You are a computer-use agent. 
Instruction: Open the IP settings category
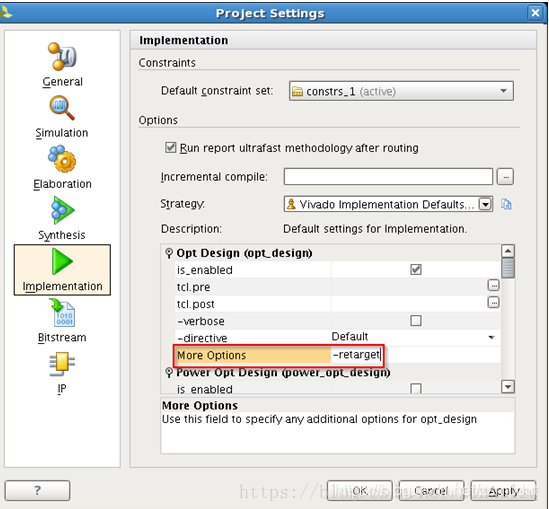click(62, 373)
